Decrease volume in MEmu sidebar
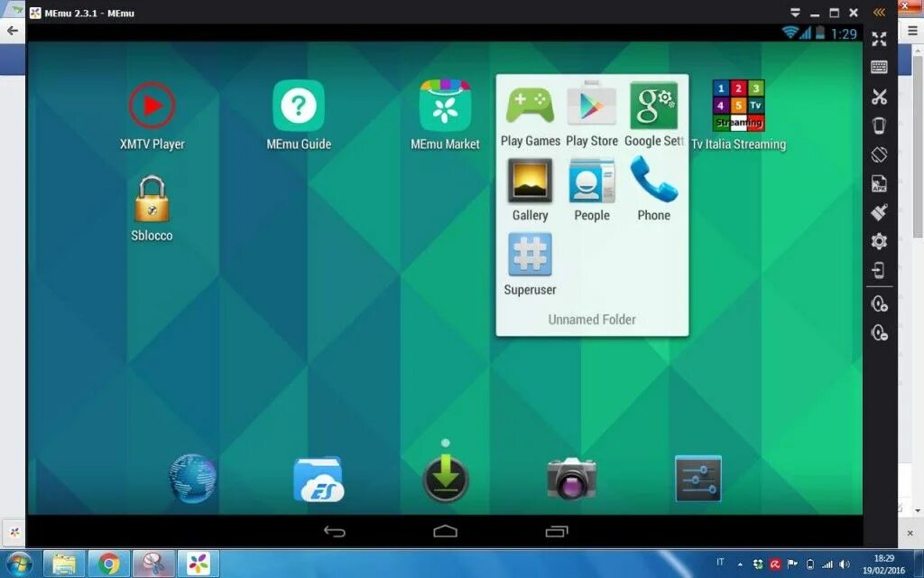924x578 pixels. (x=879, y=332)
